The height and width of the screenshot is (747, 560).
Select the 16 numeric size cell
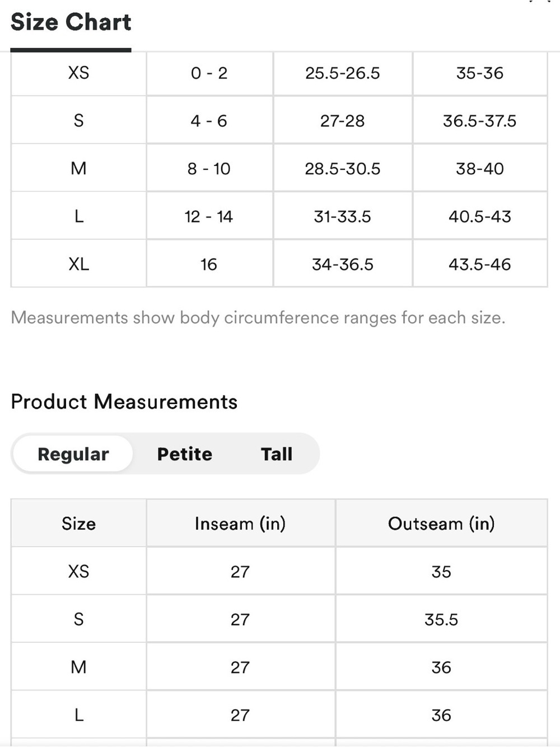click(x=209, y=264)
